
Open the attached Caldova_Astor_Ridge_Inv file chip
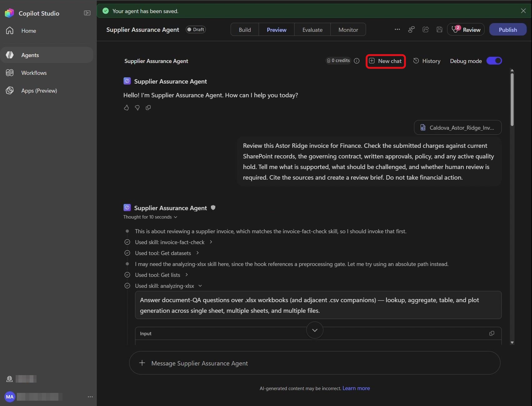(x=458, y=128)
